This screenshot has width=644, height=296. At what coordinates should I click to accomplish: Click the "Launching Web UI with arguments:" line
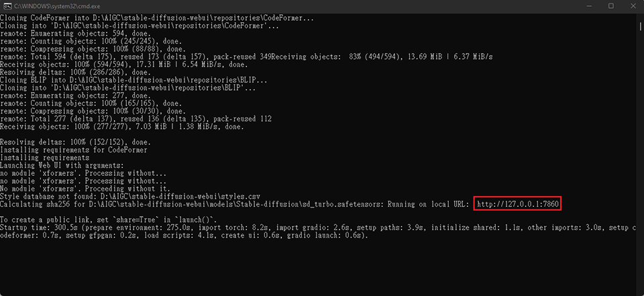[62, 165]
